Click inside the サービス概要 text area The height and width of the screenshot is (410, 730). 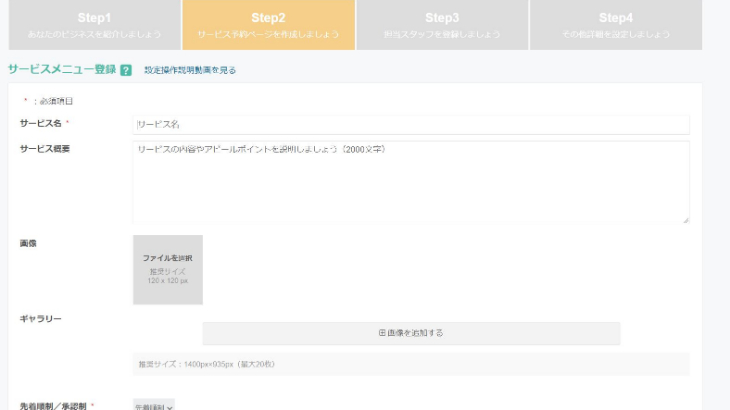pyautogui.click(x=411, y=182)
